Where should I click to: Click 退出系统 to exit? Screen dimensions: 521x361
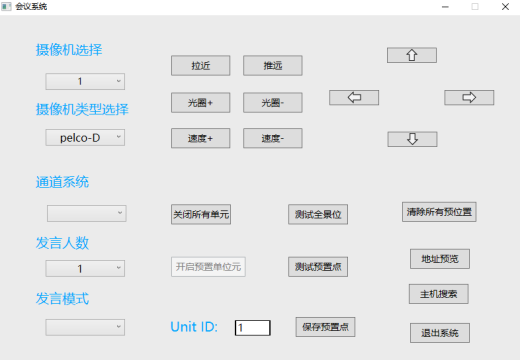tap(440, 333)
